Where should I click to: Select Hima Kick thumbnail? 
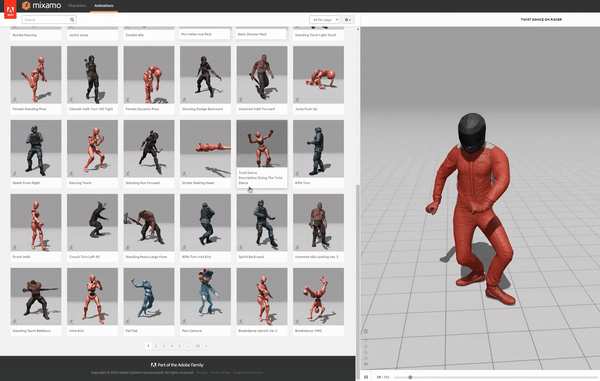click(92, 296)
